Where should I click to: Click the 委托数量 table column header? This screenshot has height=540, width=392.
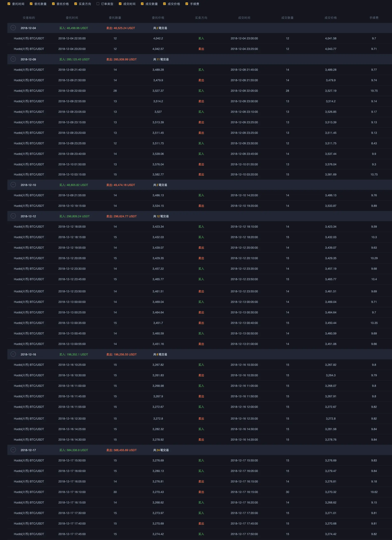click(x=115, y=18)
